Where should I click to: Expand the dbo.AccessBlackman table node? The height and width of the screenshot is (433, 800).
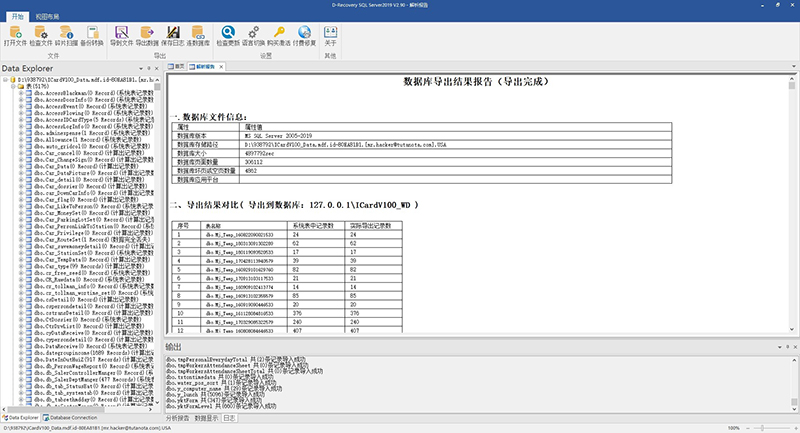click(x=21, y=93)
